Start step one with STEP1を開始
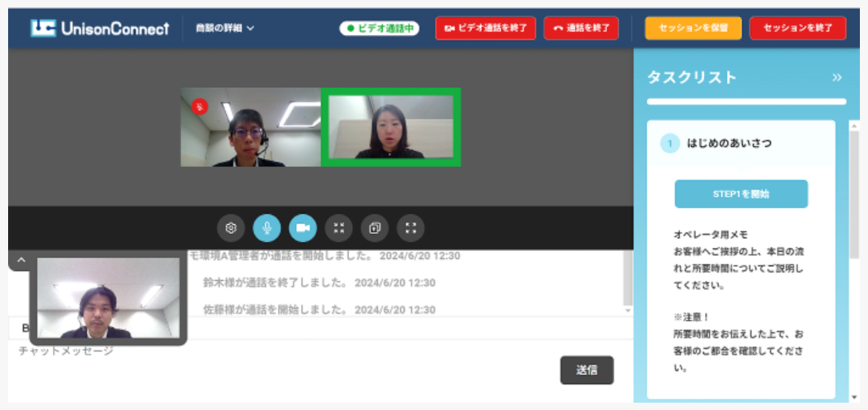Screen dimensions: 868x410 [x=741, y=194]
